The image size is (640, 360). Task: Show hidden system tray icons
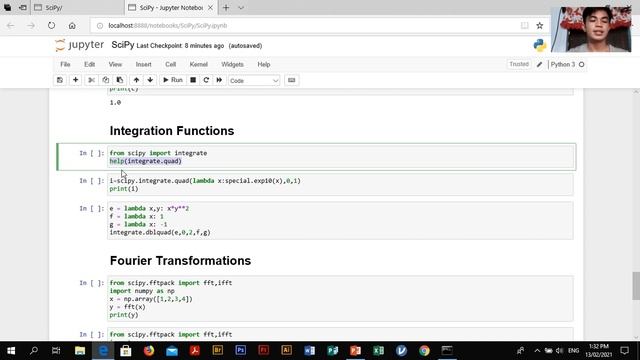pyautogui.click(x=537, y=351)
